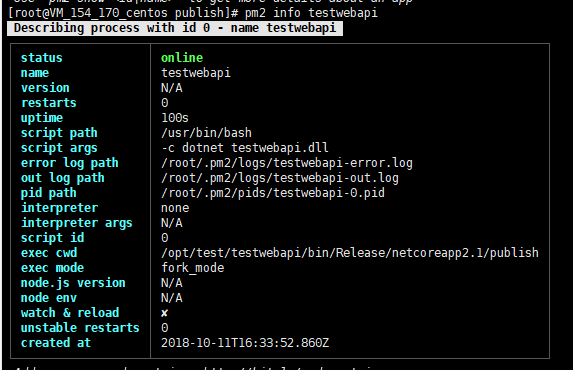This screenshot has width=573, height=370.
Task: Select the 'Describing process with id 0' header
Action: (175, 28)
